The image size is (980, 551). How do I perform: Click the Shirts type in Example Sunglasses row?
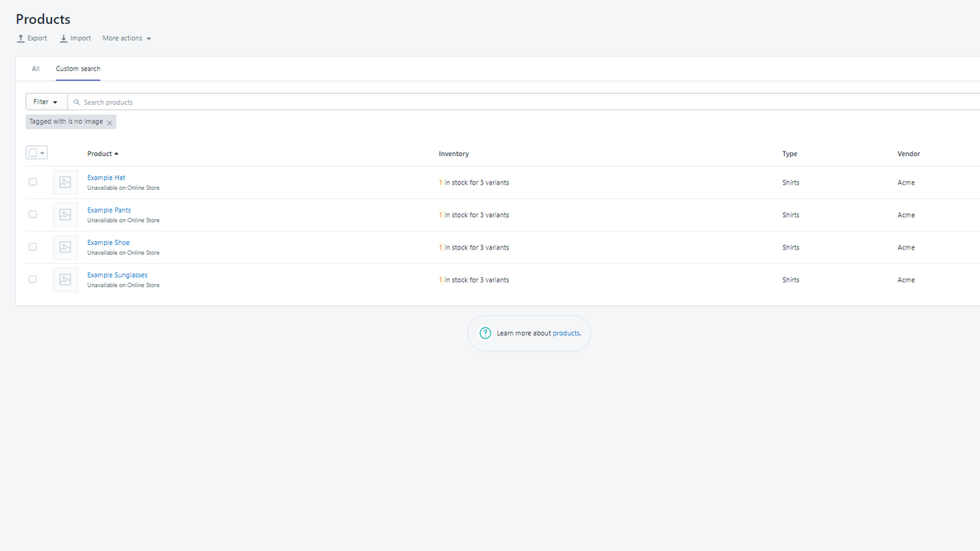click(x=791, y=280)
